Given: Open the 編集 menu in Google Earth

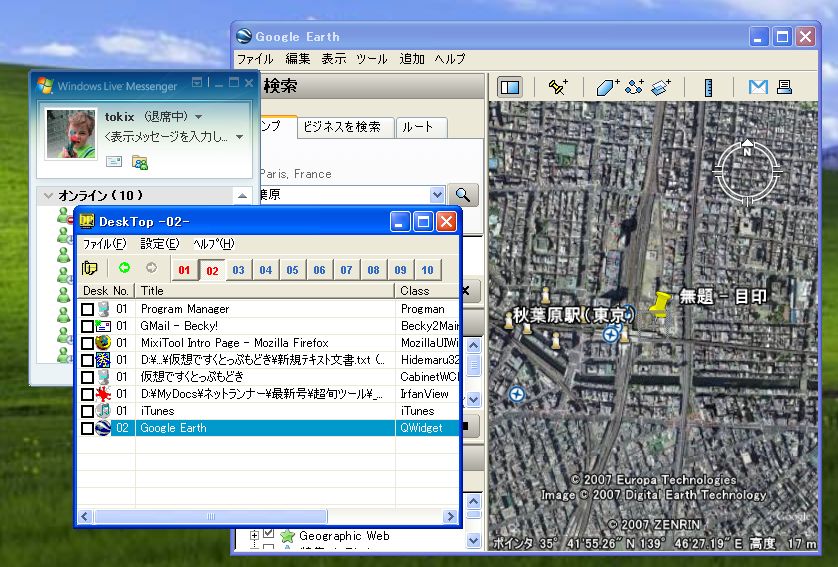Looking at the screenshot, I should point(298,59).
